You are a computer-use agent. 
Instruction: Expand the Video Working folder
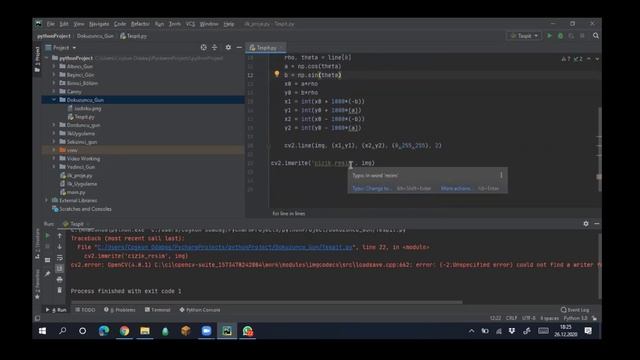54,158
